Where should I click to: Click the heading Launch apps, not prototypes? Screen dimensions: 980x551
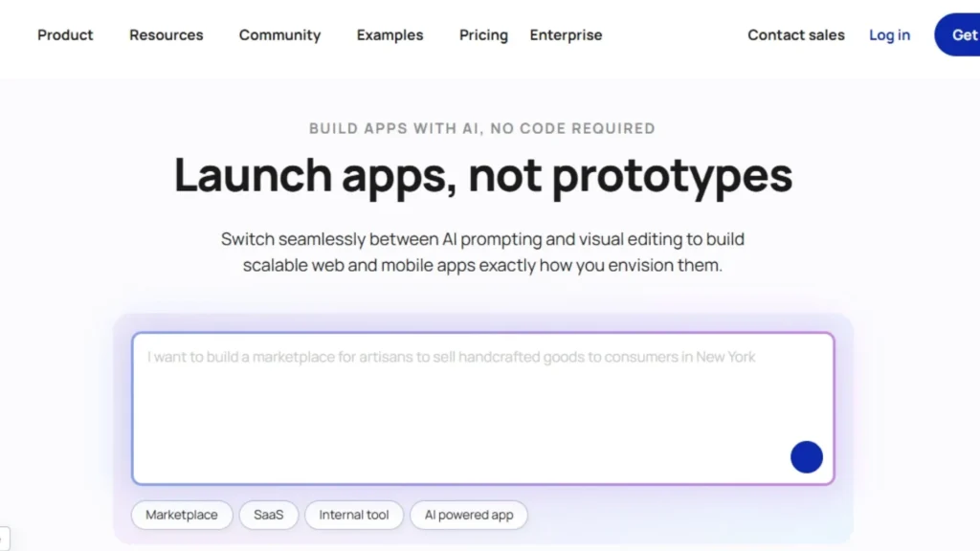pyautogui.click(x=483, y=176)
